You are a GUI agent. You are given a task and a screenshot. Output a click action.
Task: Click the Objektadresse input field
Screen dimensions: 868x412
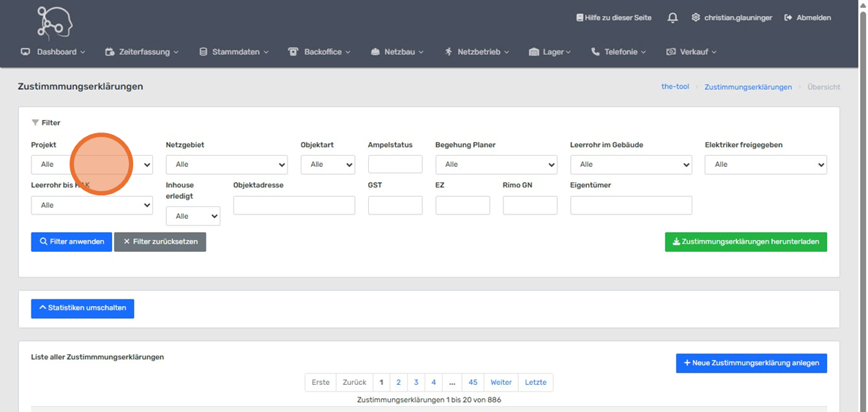pos(293,206)
